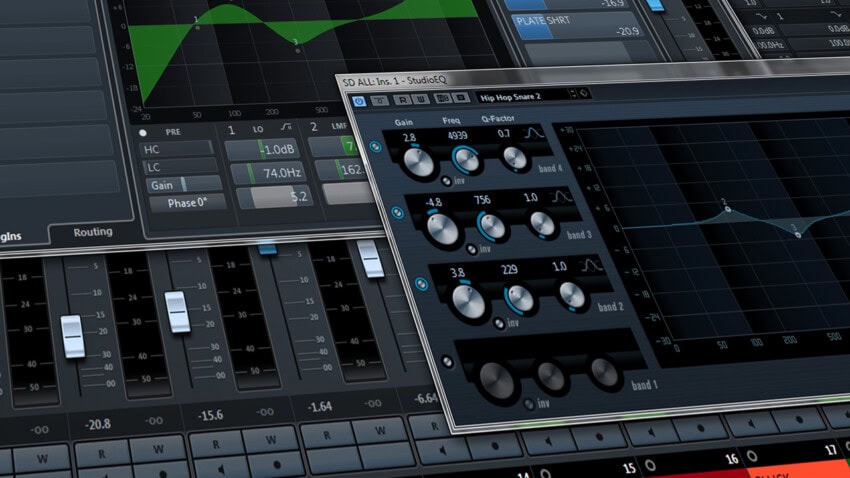Open band 4 filter type selector icon
This screenshot has width=850, height=478.
tap(533, 132)
